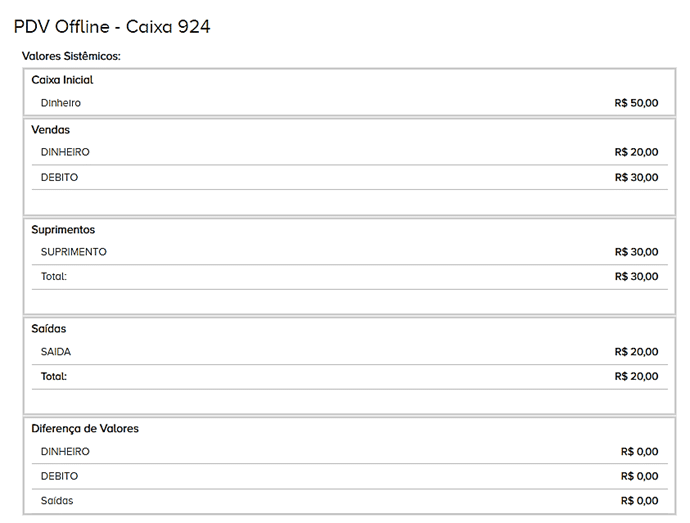Select the SAIDA row label

click(56, 352)
